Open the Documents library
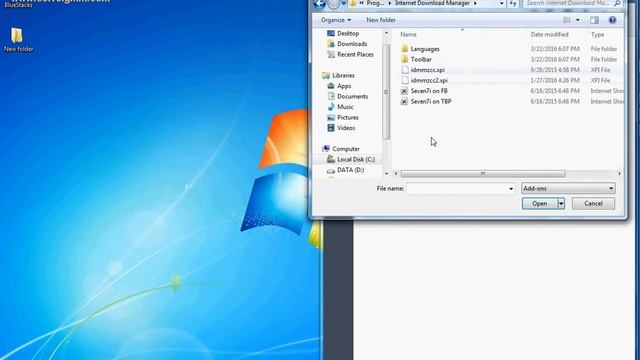 pyautogui.click(x=352, y=96)
